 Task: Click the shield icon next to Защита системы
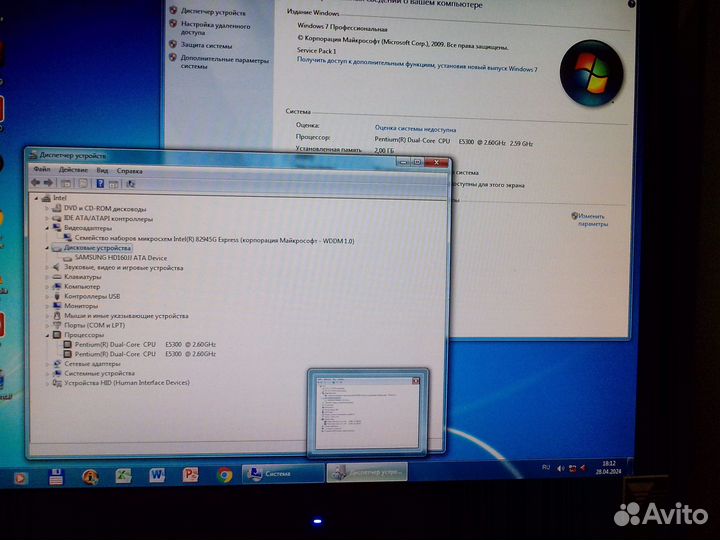173,45
